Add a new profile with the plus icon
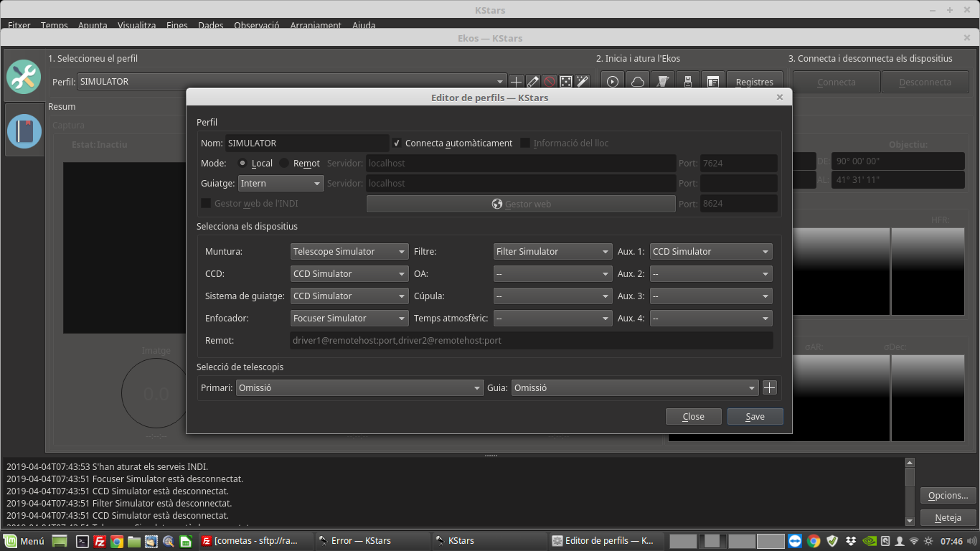Screen dimensions: 980x551 516,82
